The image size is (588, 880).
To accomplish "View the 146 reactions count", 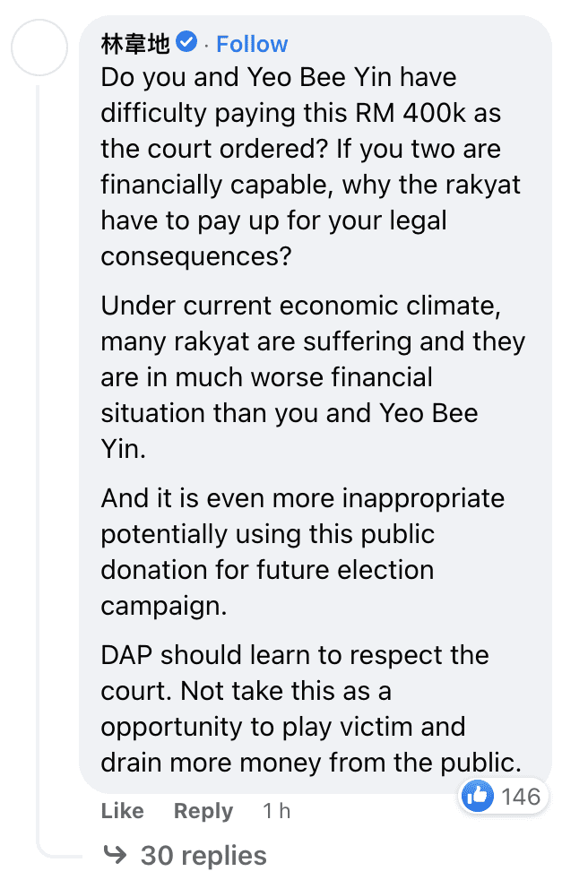I will click(521, 796).
